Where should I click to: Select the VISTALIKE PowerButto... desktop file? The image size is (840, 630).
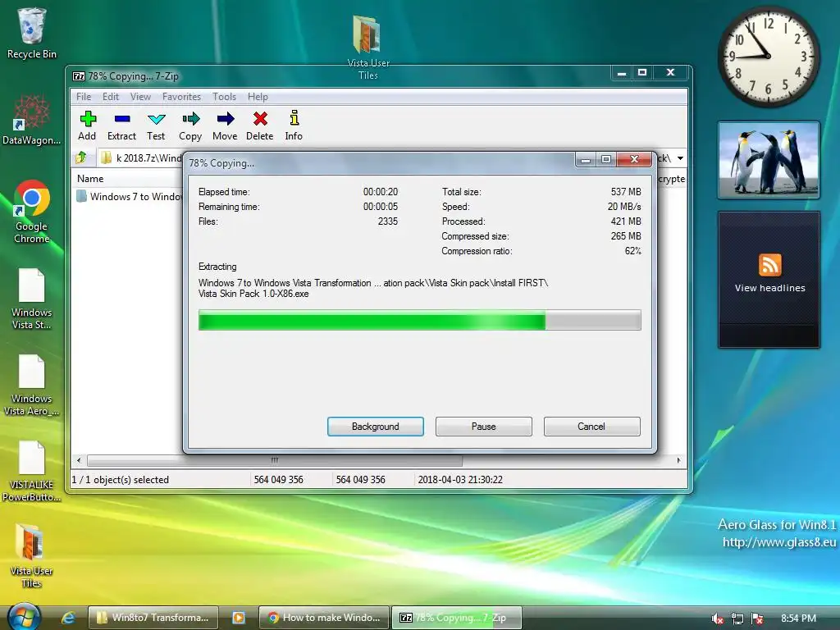32,472
